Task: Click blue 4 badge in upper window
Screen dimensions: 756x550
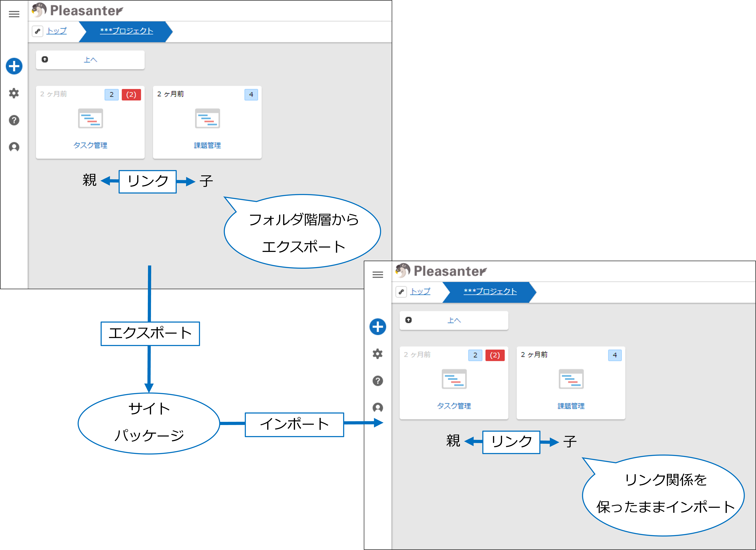Action: coord(251,95)
